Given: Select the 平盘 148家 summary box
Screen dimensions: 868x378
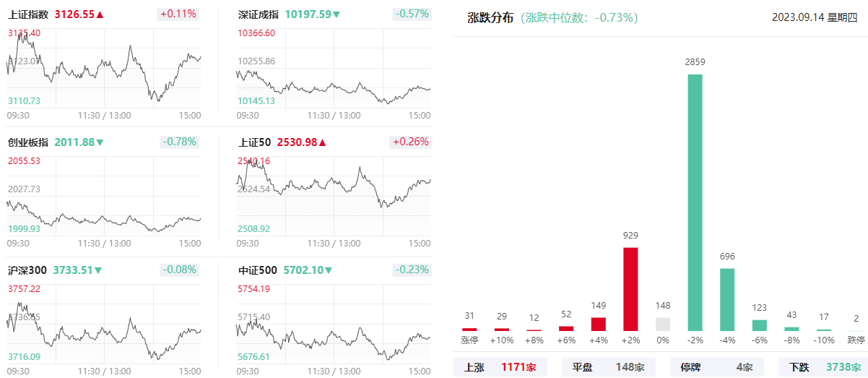Looking at the screenshot, I should pos(608,367).
